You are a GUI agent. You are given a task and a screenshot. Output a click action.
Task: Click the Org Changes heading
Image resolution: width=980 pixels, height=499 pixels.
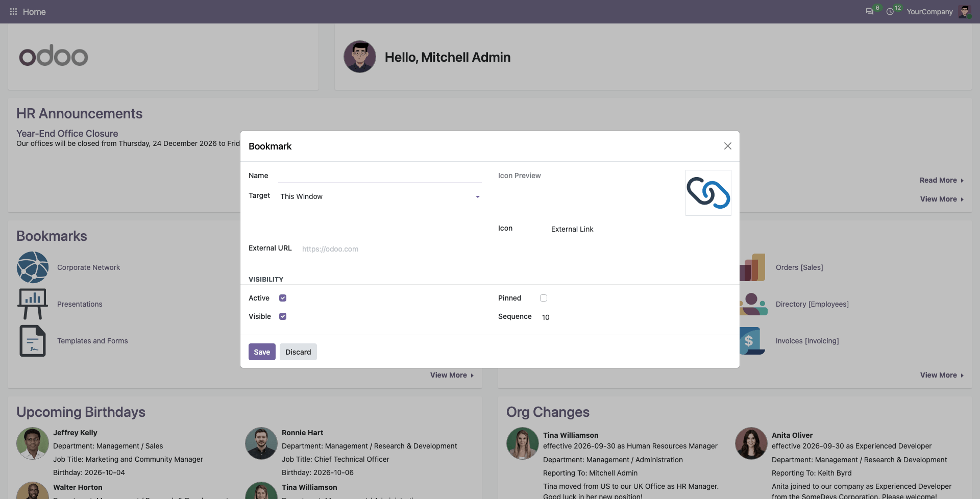[x=548, y=412]
